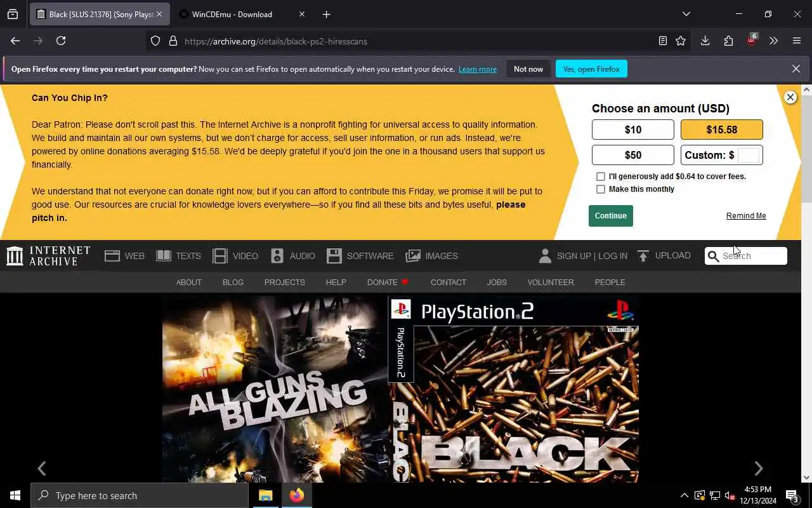812x508 pixels.
Task: Click the Custom amount input box
Action: tap(749, 155)
